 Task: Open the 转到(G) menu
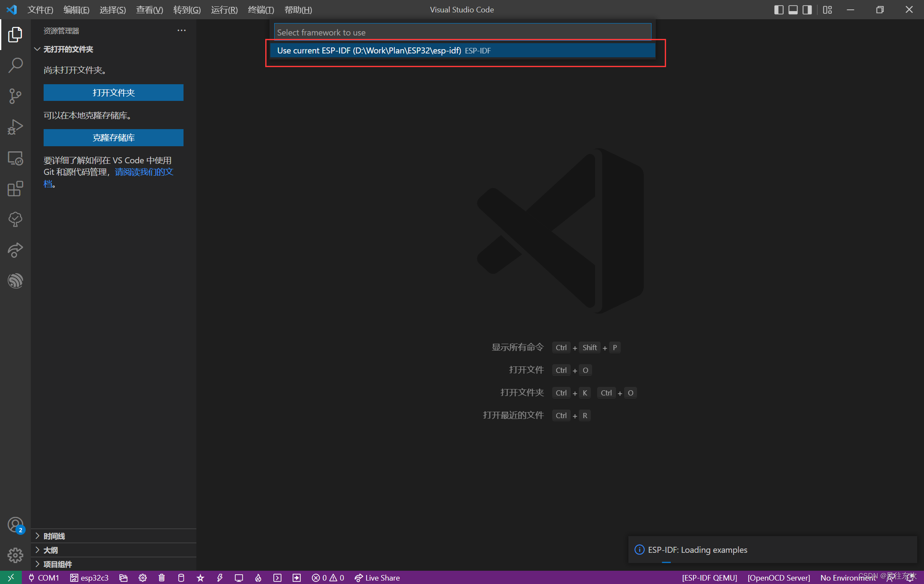coord(187,9)
